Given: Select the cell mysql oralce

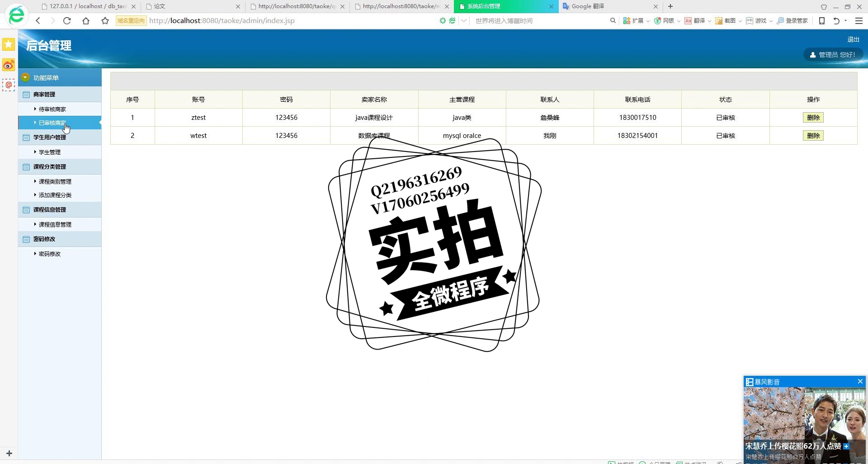Looking at the screenshot, I should coord(462,136).
